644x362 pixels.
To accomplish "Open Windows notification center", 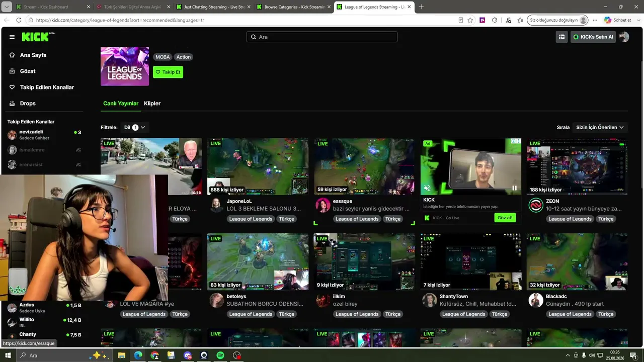I will click(x=633, y=355).
